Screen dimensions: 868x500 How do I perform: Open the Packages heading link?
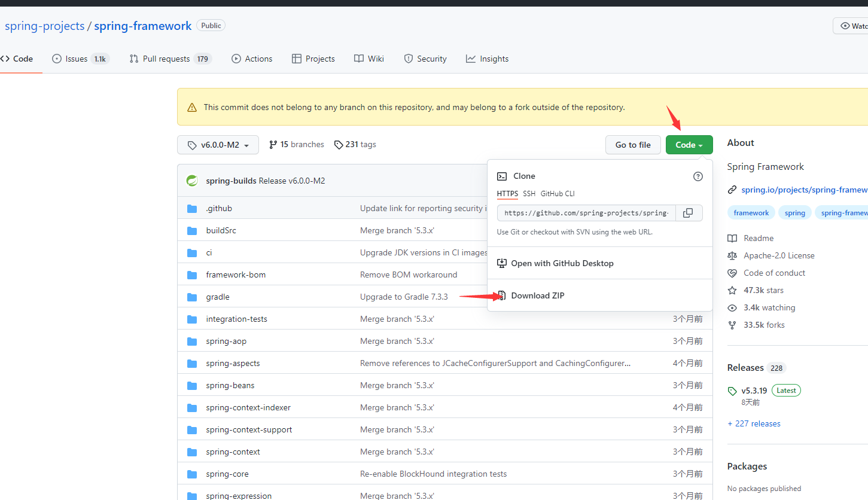[x=747, y=467]
